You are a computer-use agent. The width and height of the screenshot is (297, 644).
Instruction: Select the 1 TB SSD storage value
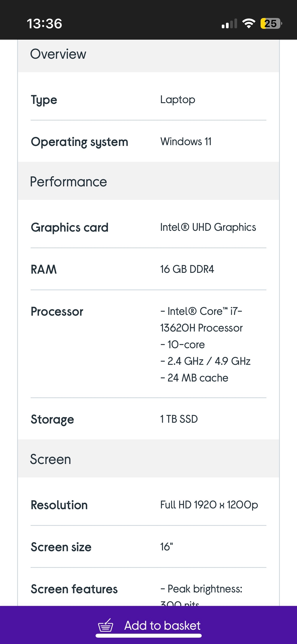tap(179, 419)
